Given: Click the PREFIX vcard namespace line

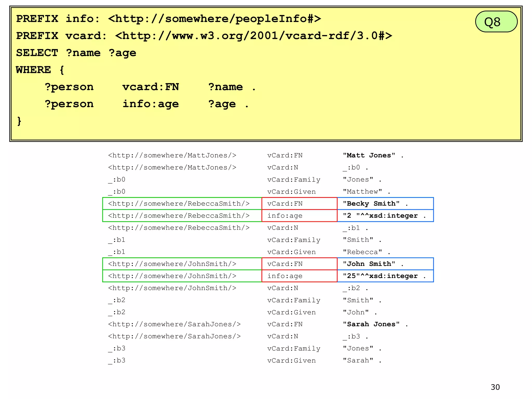Looking at the screenshot, I should point(204,36).
